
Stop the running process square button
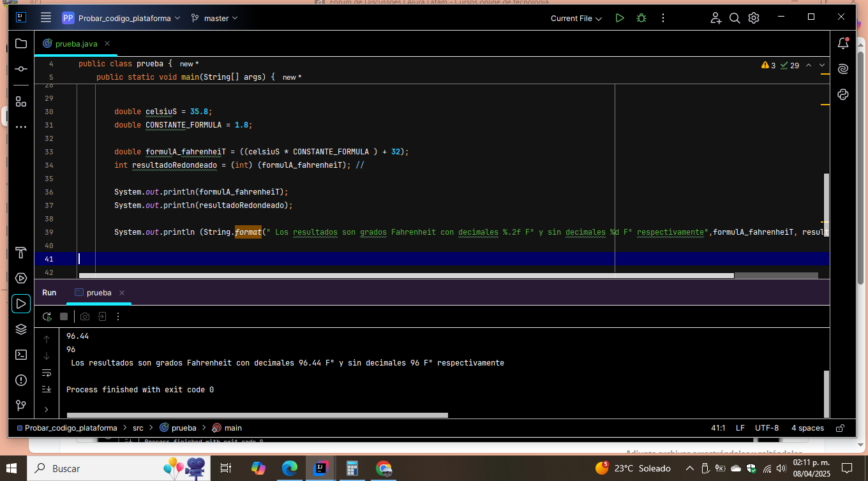[64, 316]
